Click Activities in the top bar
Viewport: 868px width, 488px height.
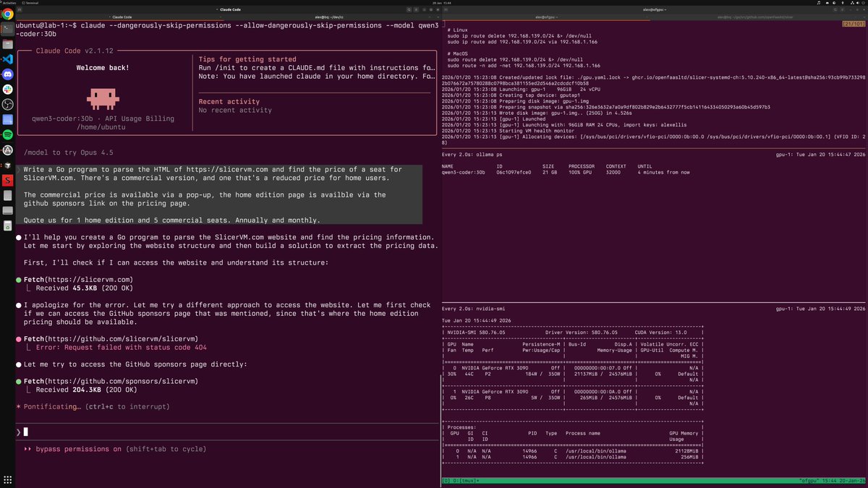tap(9, 3)
